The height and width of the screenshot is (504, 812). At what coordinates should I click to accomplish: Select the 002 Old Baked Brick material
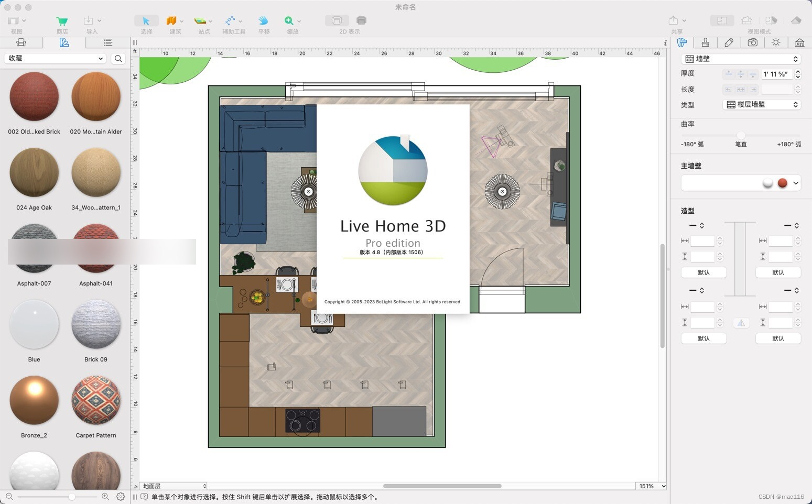click(34, 97)
